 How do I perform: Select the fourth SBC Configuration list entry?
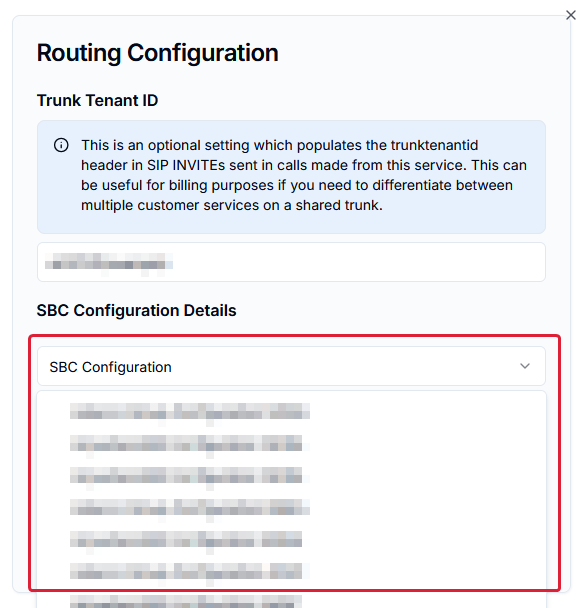coord(190,507)
